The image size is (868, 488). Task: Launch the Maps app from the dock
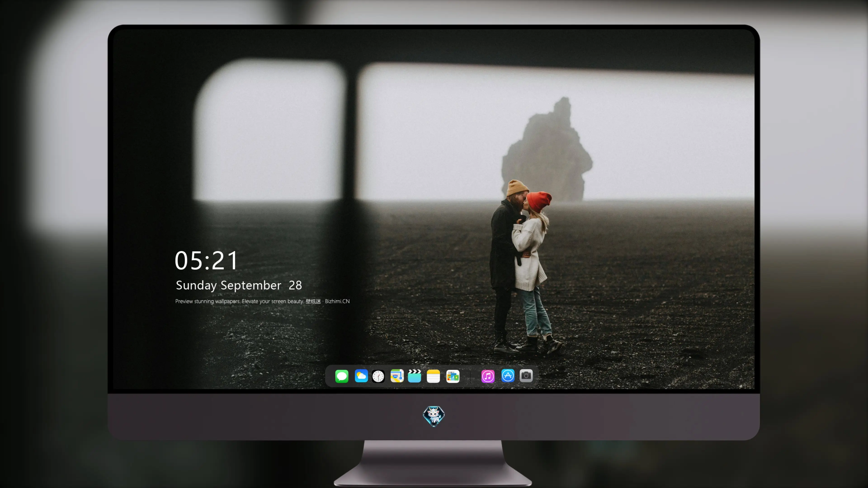[x=397, y=376]
